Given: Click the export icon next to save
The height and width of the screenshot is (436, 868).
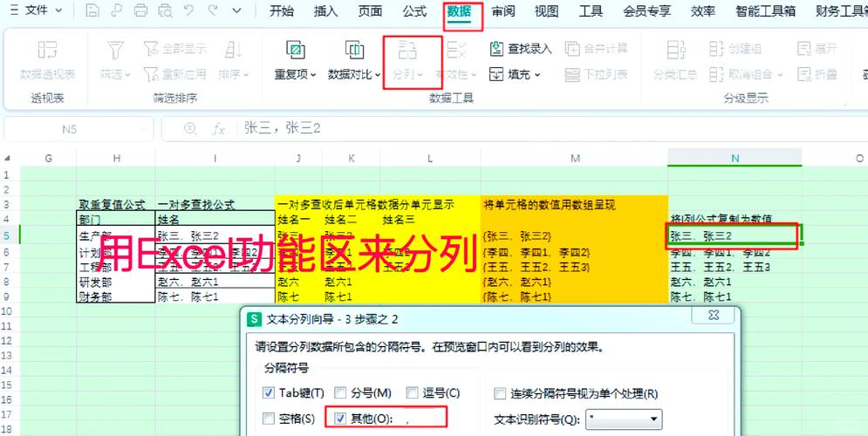Looking at the screenshot, I should [x=117, y=10].
